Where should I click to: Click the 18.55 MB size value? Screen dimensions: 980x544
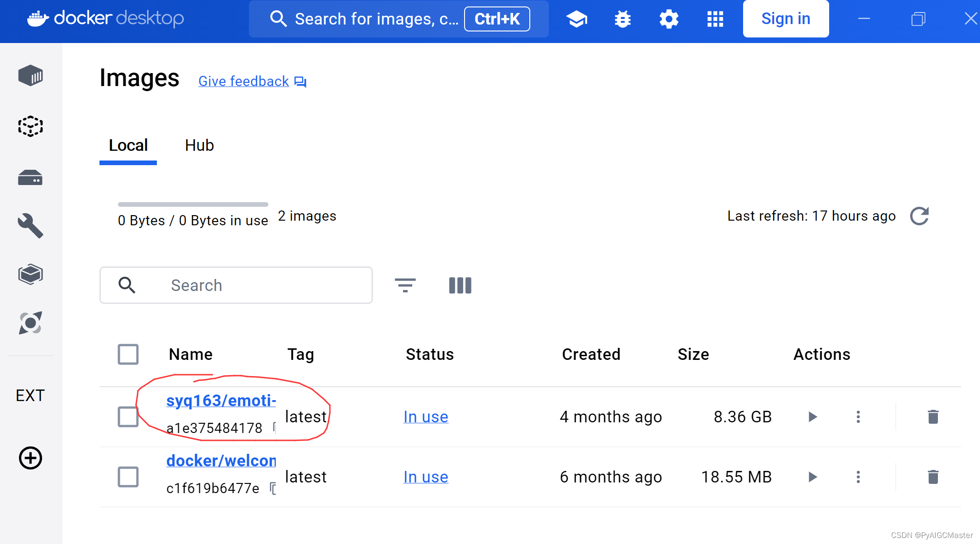(x=736, y=477)
